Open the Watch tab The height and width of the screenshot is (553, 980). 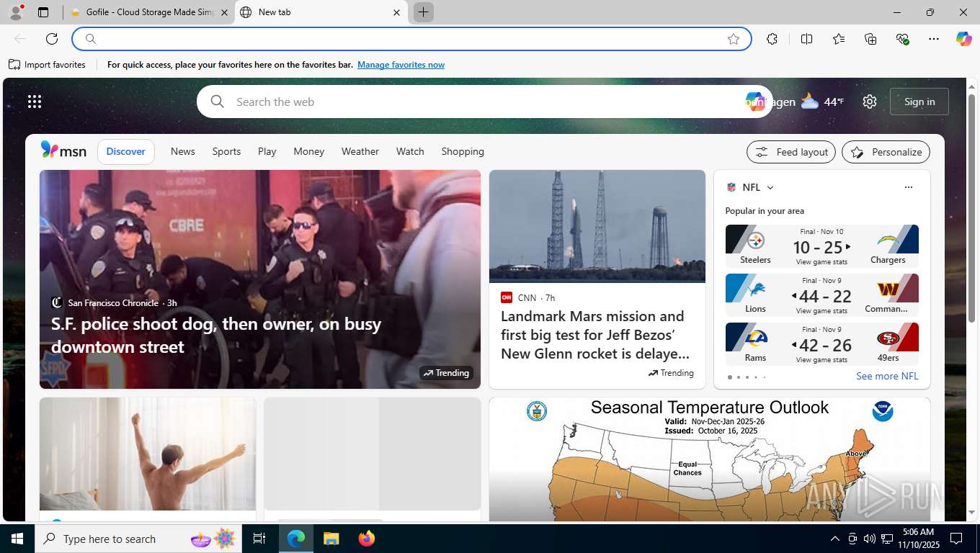(x=410, y=151)
